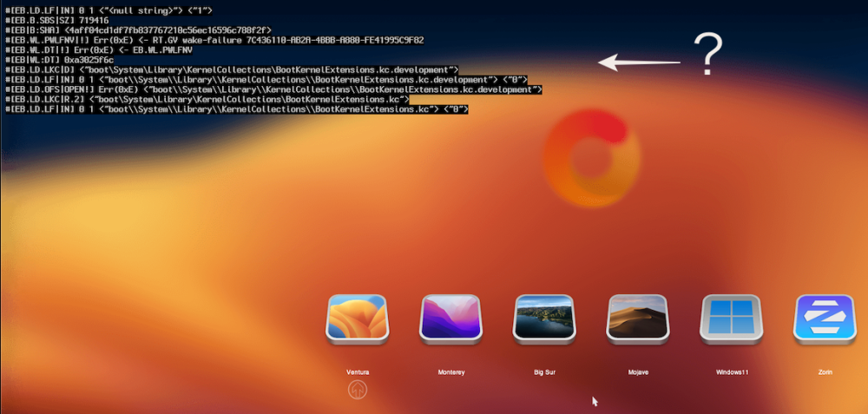Image resolution: width=868 pixels, height=414 pixels.
Task: Choose the Mojave boot disk icon
Action: (638, 319)
